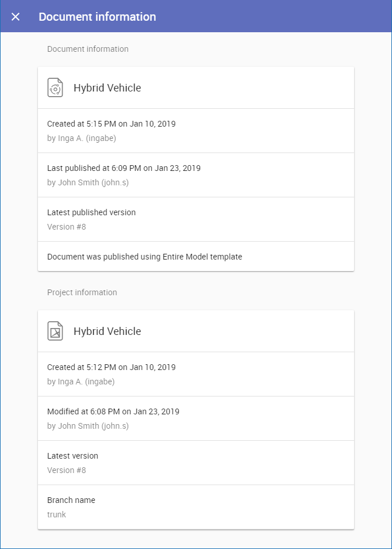Click the document icon beside Hybrid Vehicle
The width and height of the screenshot is (392, 549).
click(55, 88)
